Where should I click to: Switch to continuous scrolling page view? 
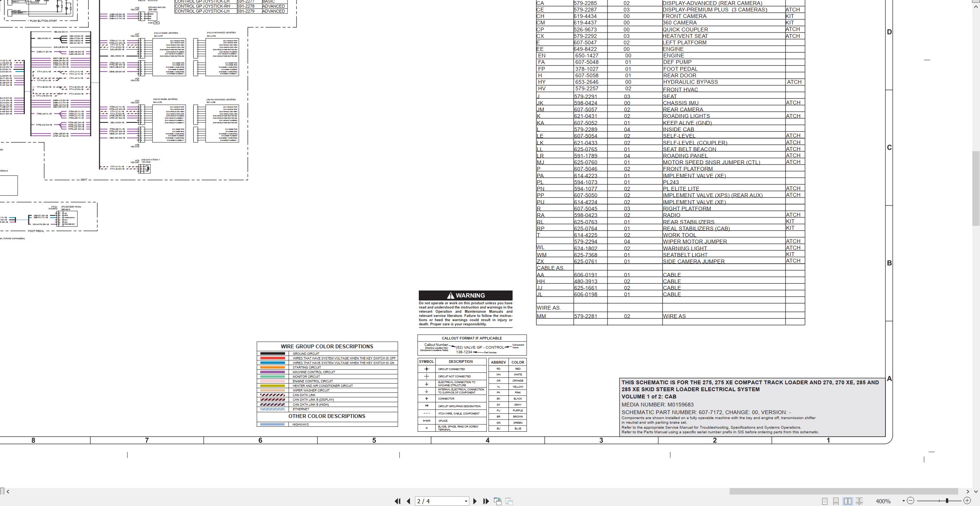tap(836, 501)
